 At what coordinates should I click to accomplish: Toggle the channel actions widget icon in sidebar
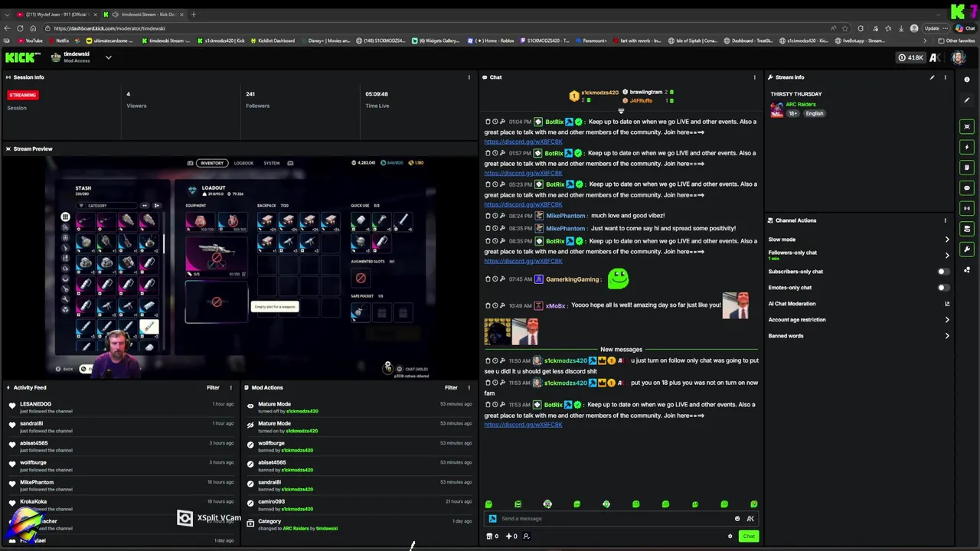967,229
